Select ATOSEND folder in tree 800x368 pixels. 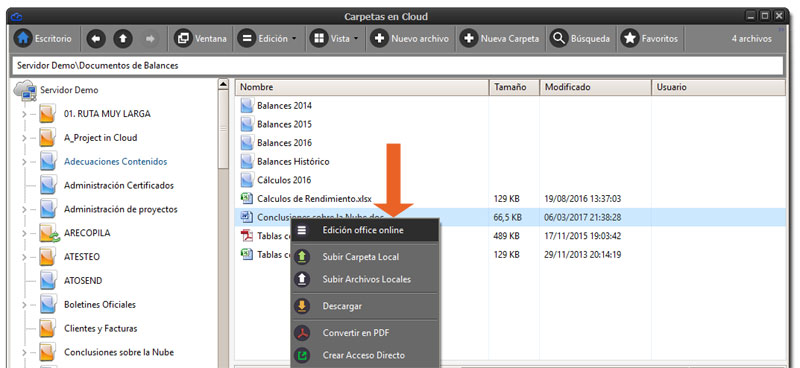pos(83,281)
